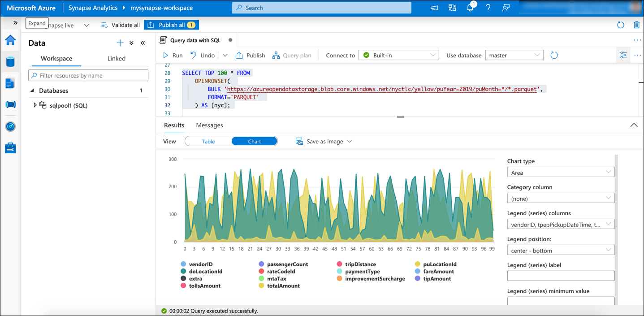Run the SQL query
This screenshot has width=644, height=316.
coord(173,55)
